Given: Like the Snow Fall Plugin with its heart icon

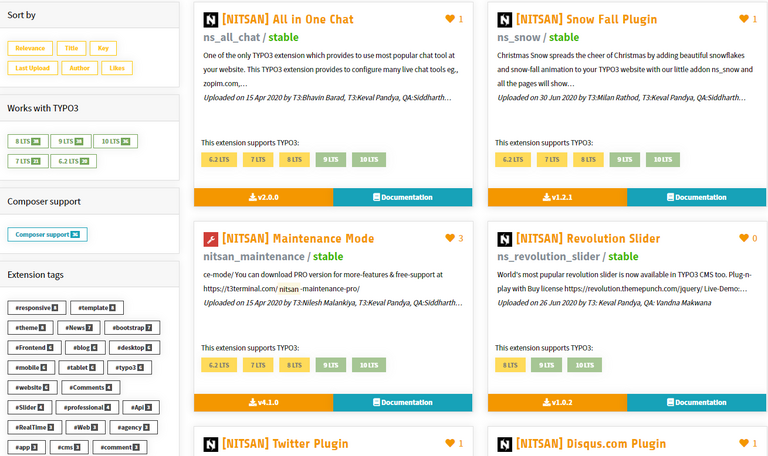Looking at the screenshot, I should pos(743,19).
